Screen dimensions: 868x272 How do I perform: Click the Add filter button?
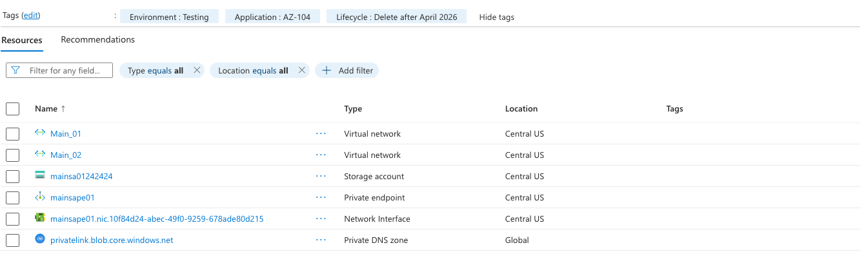(347, 70)
